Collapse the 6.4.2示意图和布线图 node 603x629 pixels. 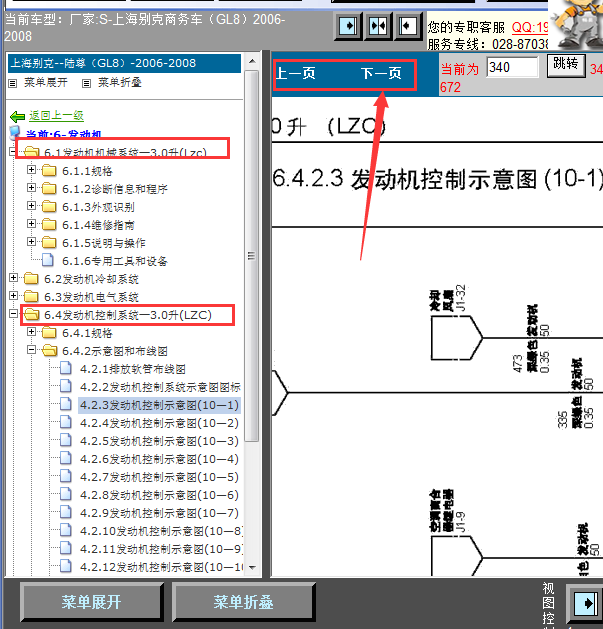coord(31,350)
